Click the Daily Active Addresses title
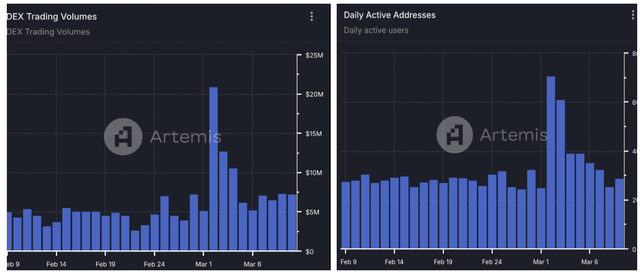 (x=390, y=15)
